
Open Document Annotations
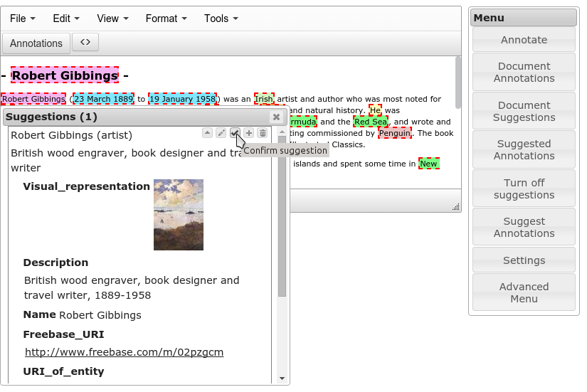(524, 72)
